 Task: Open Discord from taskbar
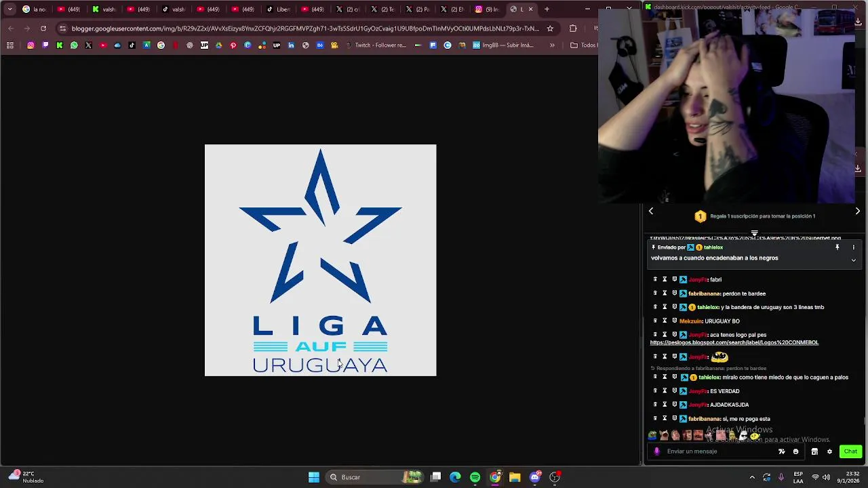pyautogui.click(x=535, y=477)
